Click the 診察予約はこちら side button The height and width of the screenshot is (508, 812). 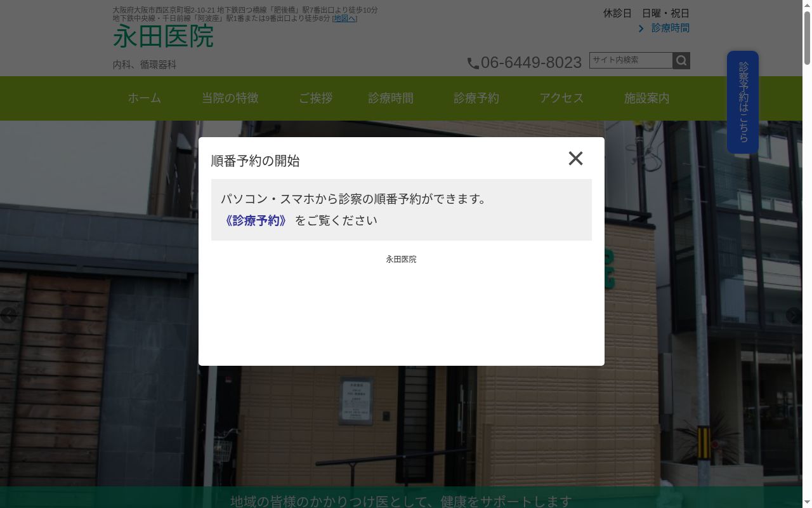pos(743,102)
